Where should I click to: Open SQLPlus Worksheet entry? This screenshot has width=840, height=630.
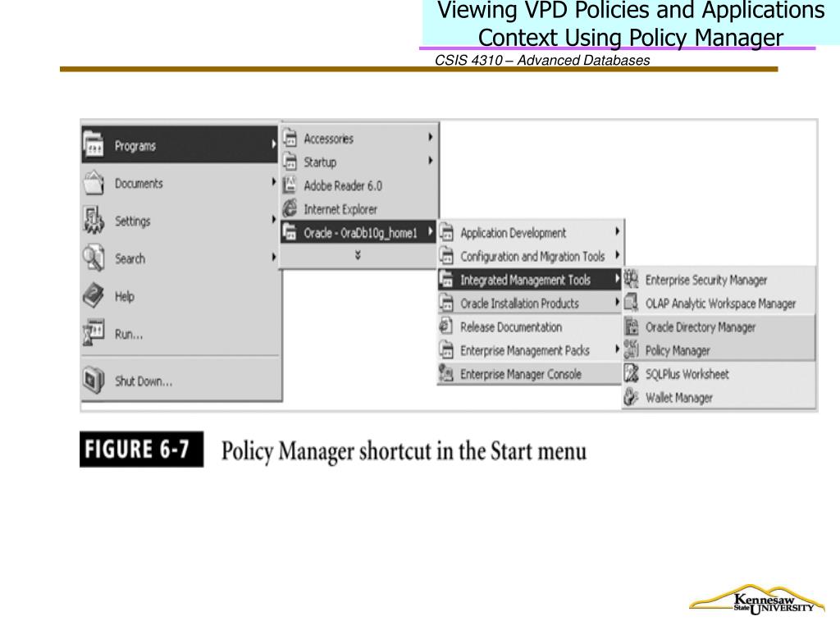719,374
